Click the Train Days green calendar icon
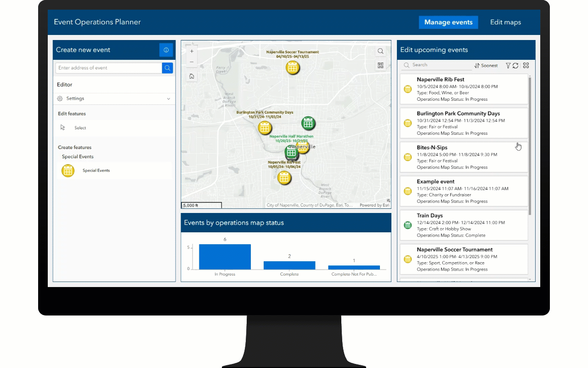This screenshot has width=588, height=368. click(x=407, y=225)
